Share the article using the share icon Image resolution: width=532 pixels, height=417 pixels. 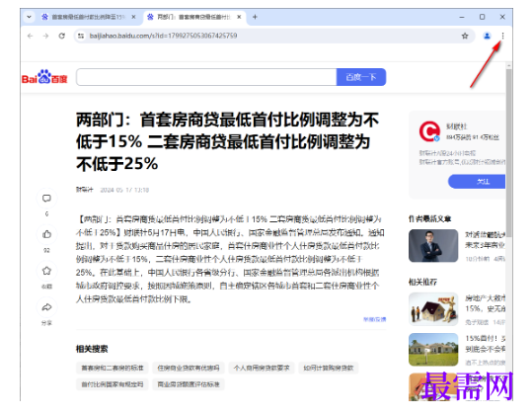point(46,307)
